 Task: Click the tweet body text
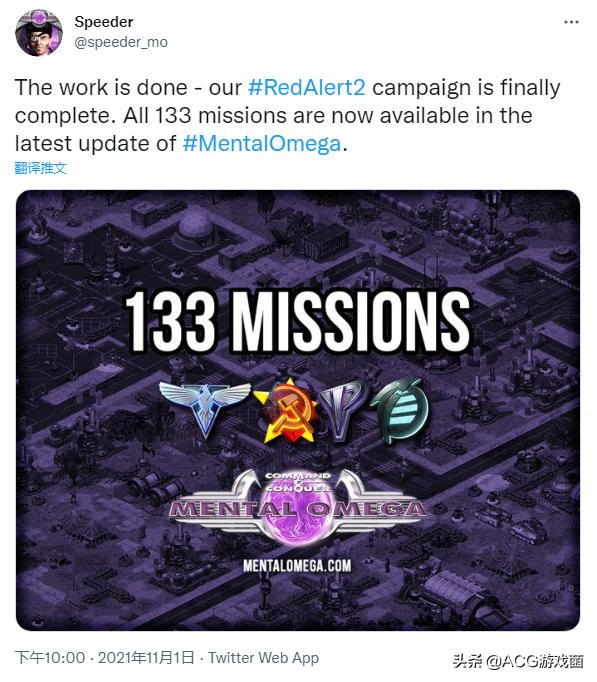click(287, 116)
